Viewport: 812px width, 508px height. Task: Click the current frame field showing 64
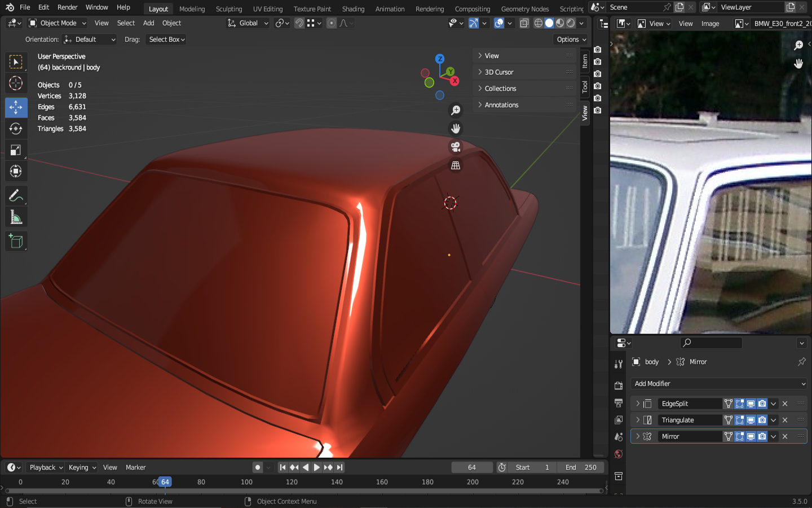pyautogui.click(x=472, y=467)
